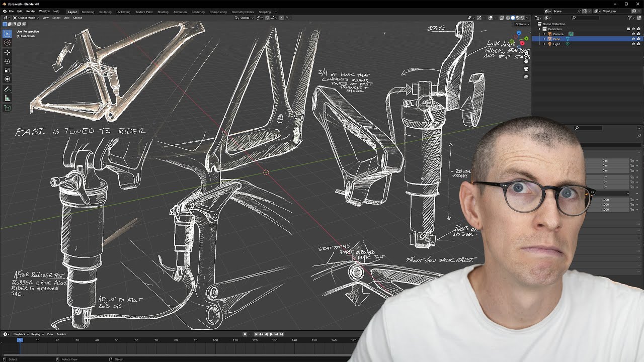Expand the Cube item in the outliner
644x362 pixels.
(x=544, y=39)
